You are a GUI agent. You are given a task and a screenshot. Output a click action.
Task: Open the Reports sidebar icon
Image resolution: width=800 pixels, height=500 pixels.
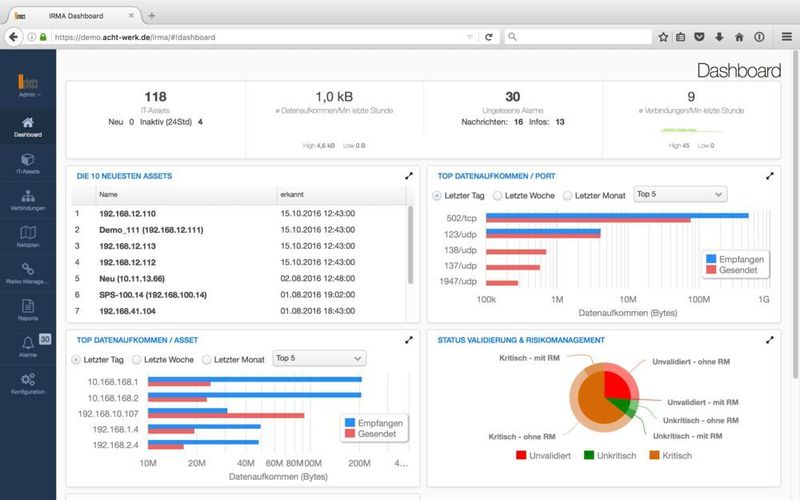pyautogui.click(x=27, y=309)
